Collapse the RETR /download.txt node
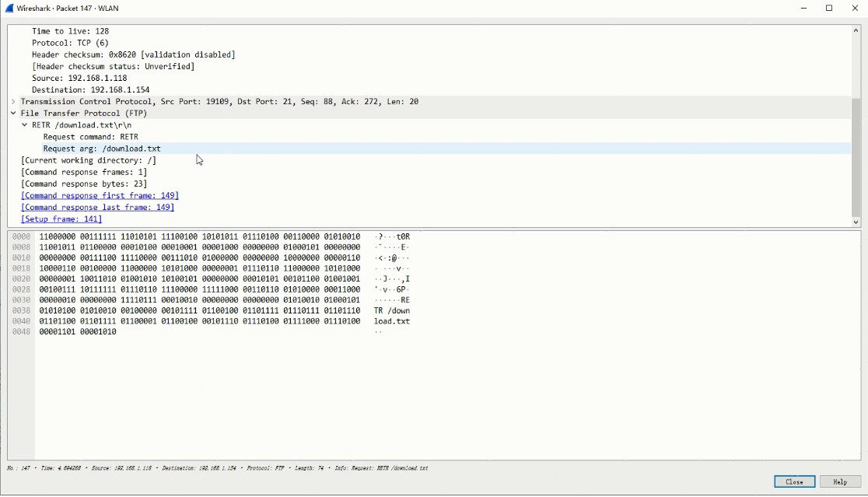The width and height of the screenshot is (868, 497). point(24,125)
